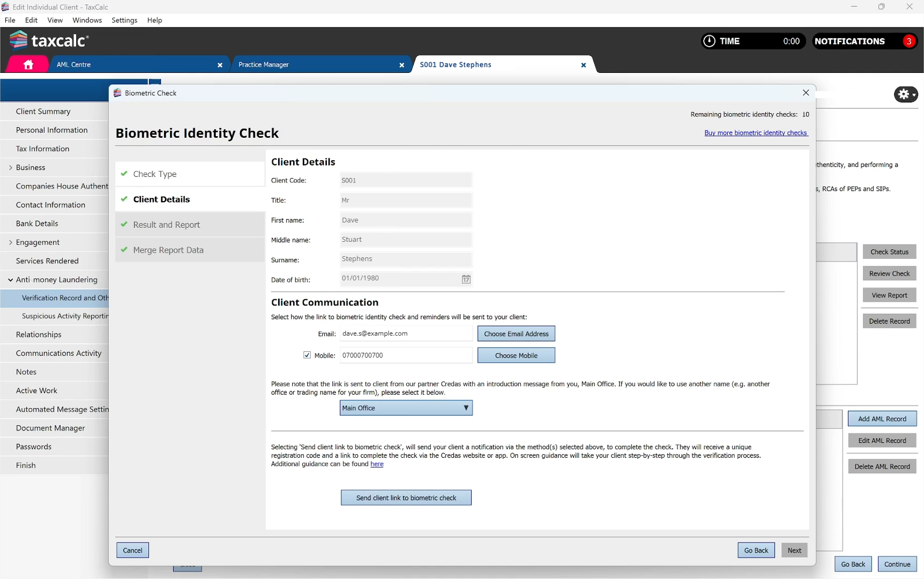Click Go Back in the Biometric dialog
924x579 pixels.
pos(756,550)
